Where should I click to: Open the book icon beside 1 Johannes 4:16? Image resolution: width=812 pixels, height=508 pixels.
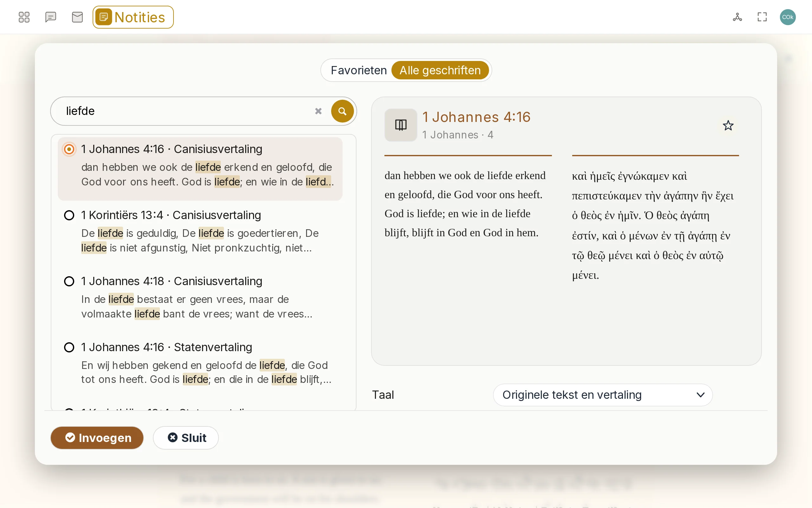coord(401,125)
